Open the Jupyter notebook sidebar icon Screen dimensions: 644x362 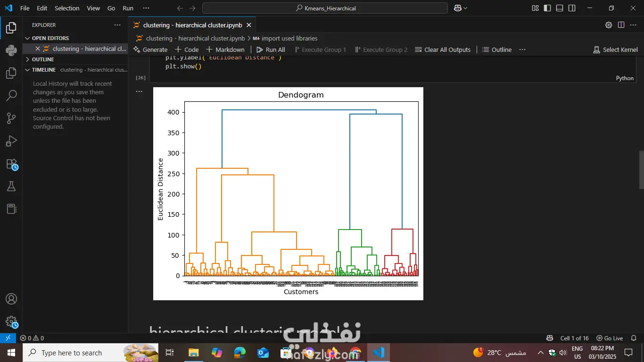(x=11, y=209)
